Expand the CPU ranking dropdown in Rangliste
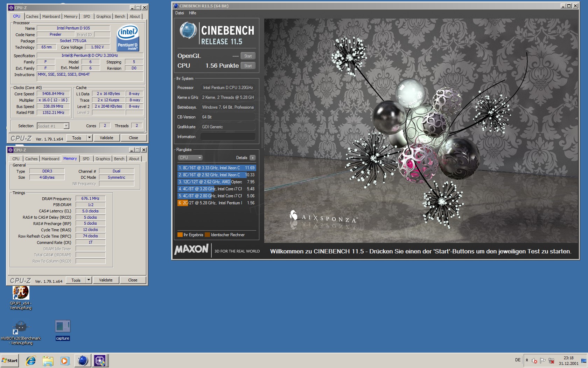This screenshot has width=588, height=368. click(x=190, y=158)
